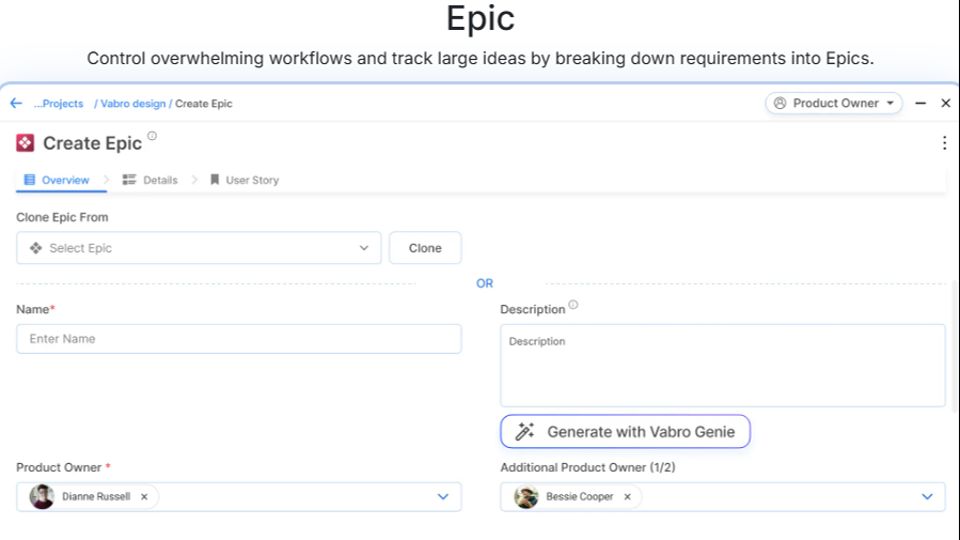Open the three-dot more options menu
The width and height of the screenshot is (960, 540).
coord(944,143)
